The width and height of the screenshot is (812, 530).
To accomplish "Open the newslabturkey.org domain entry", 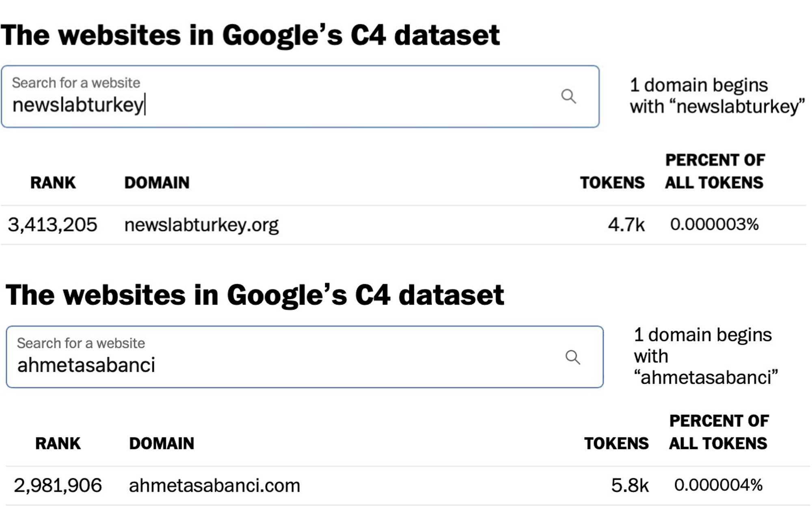I will [x=201, y=225].
